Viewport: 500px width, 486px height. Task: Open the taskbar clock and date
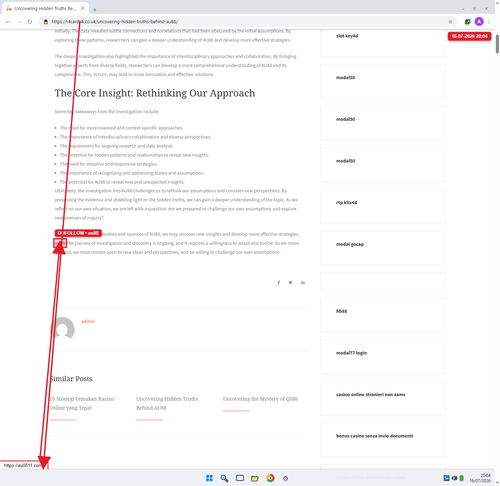coord(480,478)
